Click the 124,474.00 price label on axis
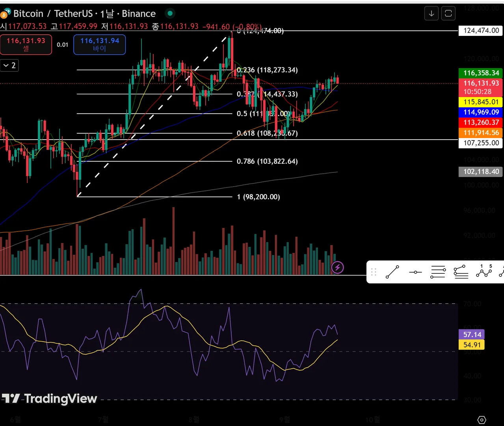This screenshot has width=504, height=426. [x=481, y=30]
